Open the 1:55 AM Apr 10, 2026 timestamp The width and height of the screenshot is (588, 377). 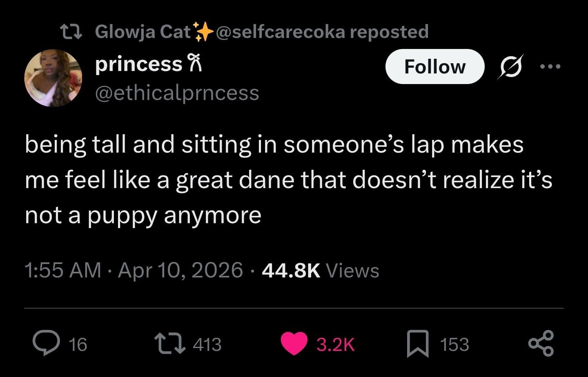click(134, 270)
